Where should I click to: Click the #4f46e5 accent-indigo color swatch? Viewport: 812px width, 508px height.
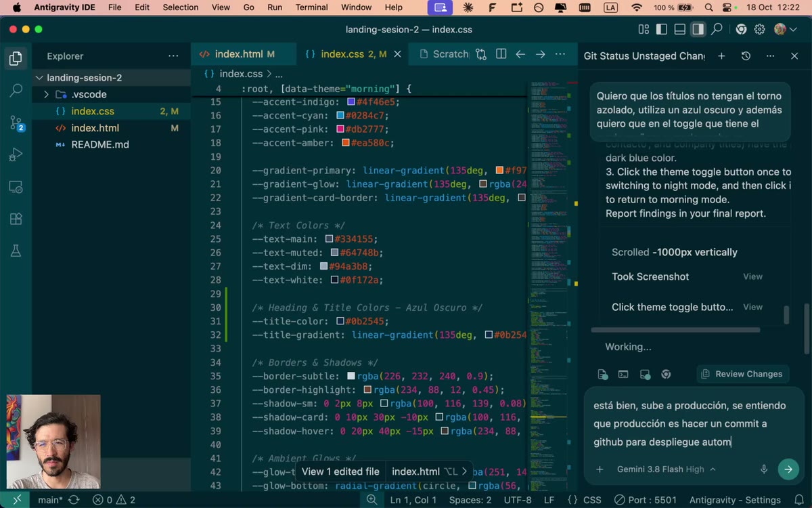click(x=351, y=102)
